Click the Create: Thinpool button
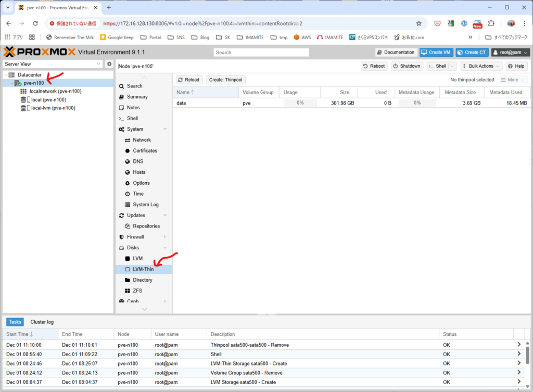Viewport: 533px width, 392px height. click(226, 80)
